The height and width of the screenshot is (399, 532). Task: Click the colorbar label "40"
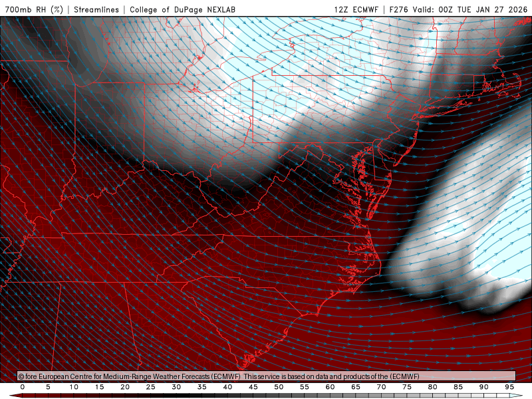(x=227, y=387)
